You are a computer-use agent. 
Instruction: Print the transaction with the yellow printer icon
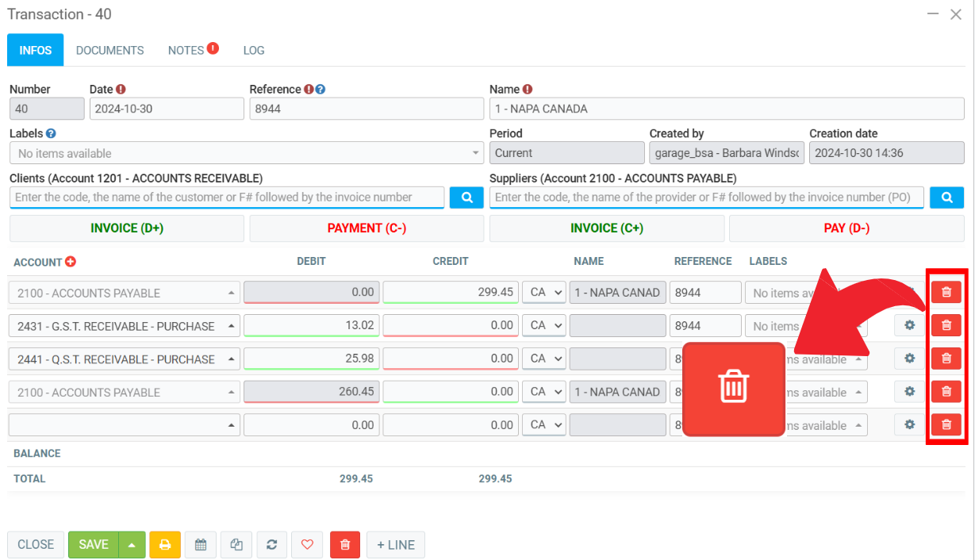pos(165,545)
